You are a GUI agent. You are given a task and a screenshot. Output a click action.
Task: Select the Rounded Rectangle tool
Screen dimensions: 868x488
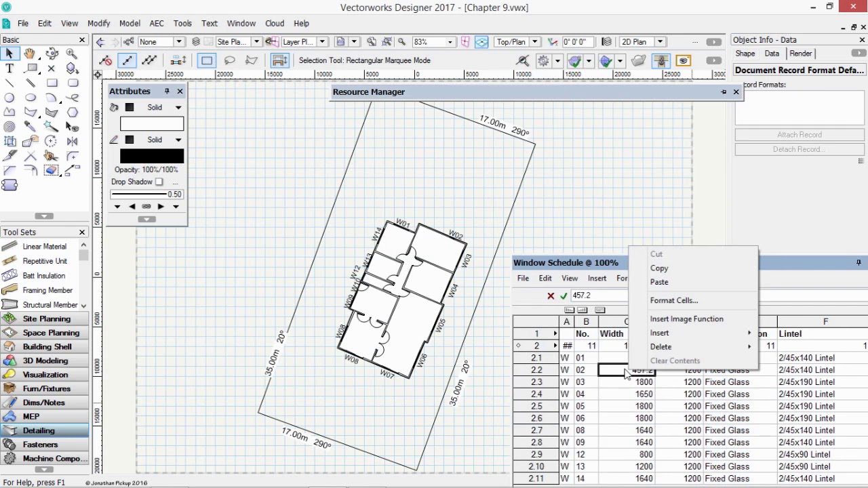tap(73, 83)
